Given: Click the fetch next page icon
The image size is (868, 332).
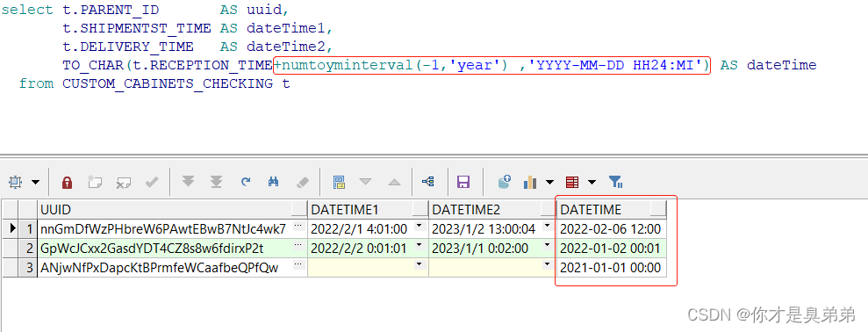Looking at the screenshot, I should [x=188, y=181].
